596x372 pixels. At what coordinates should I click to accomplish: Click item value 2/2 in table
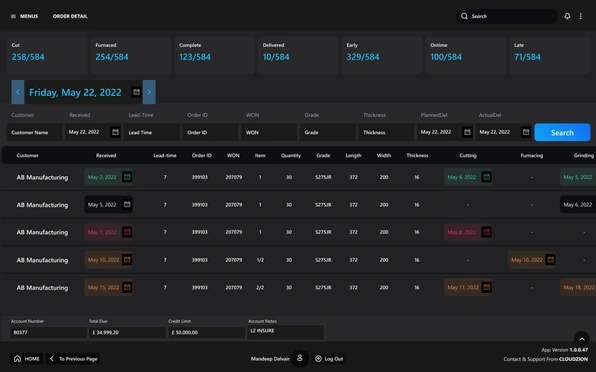click(x=260, y=288)
